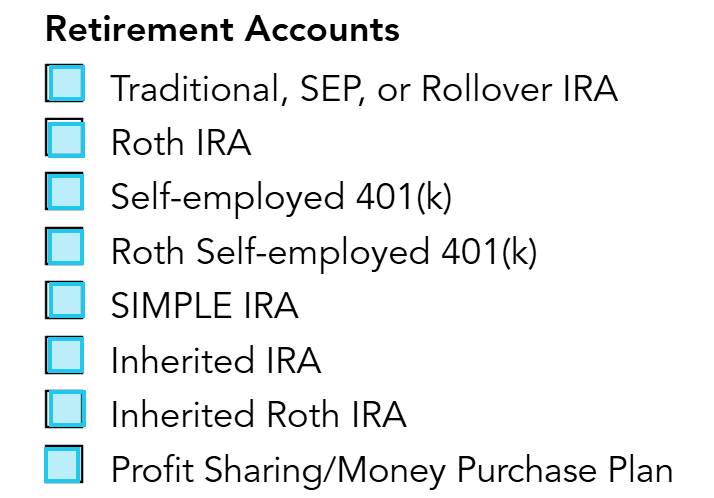Mark the Inherited IRA checkbox
The image size is (714, 498).
coord(65,355)
